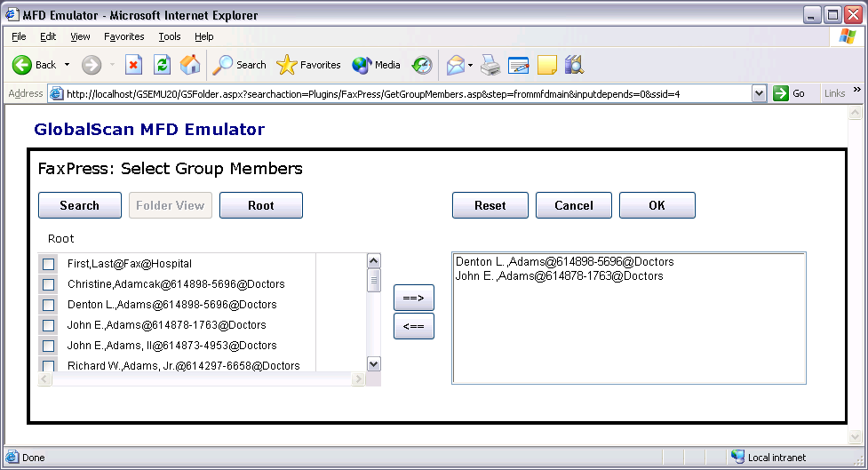The height and width of the screenshot is (470, 868).
Task: Click the Reset button
Action: pos(490,205)
